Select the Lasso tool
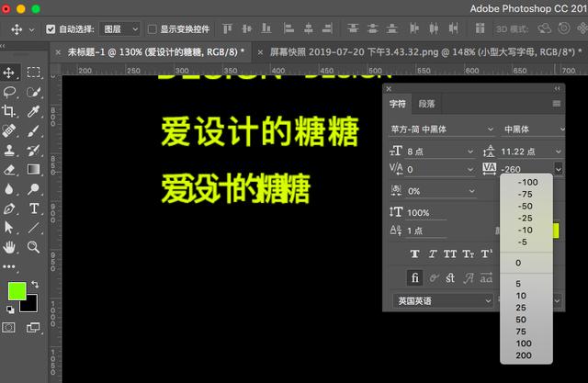 pyautogui.click(x=9, y=92)
